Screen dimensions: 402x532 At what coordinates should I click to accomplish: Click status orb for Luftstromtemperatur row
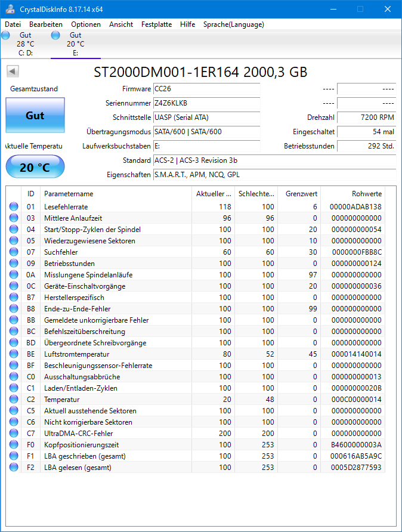point(14,354)
